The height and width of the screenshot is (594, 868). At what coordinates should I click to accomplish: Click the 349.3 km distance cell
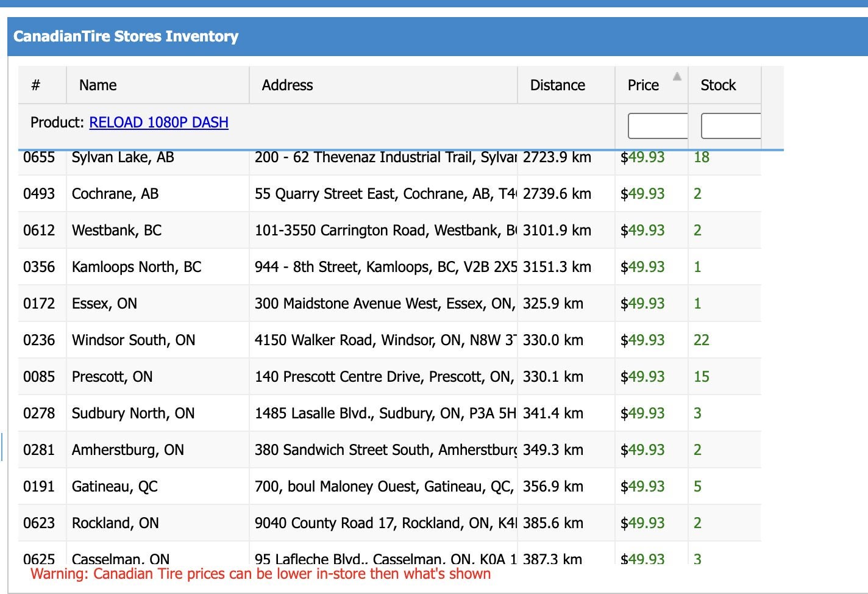553,450
